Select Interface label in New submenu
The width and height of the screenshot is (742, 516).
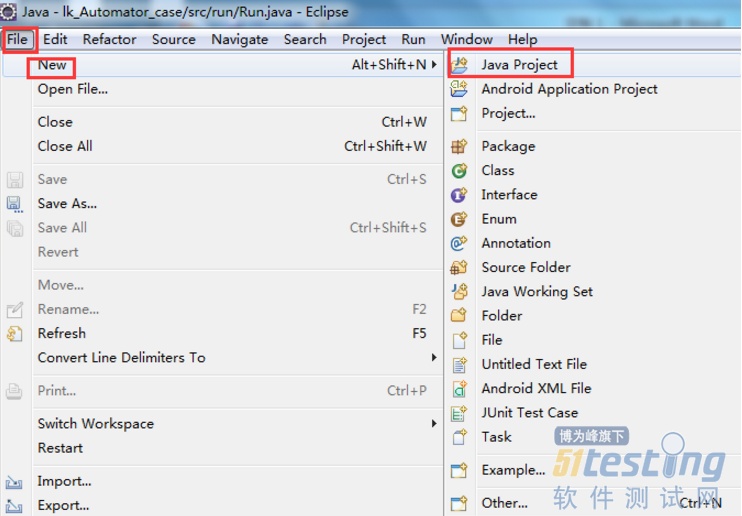pos(510,195)
